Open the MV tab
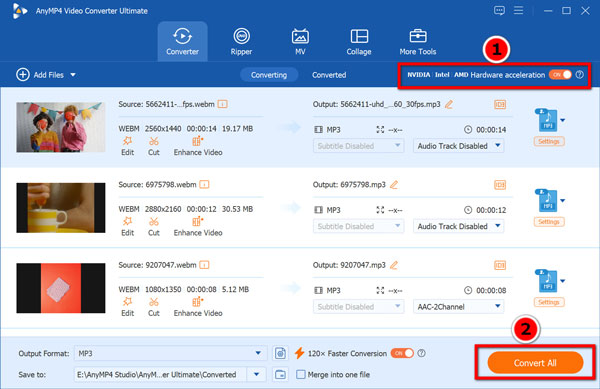 coord(300,41)
